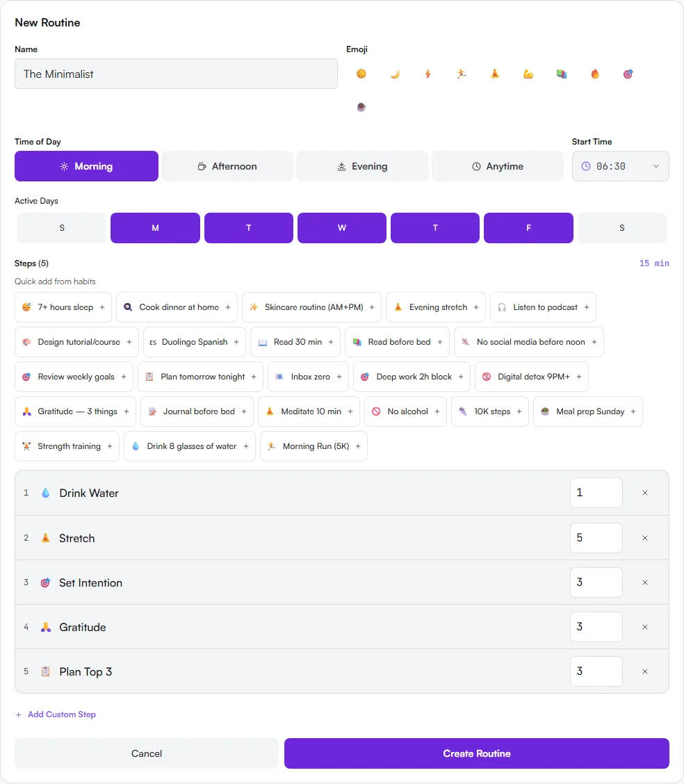Remove the Drink Water step
The height and width of the screenshot is (784, 684).
[645, 493]
